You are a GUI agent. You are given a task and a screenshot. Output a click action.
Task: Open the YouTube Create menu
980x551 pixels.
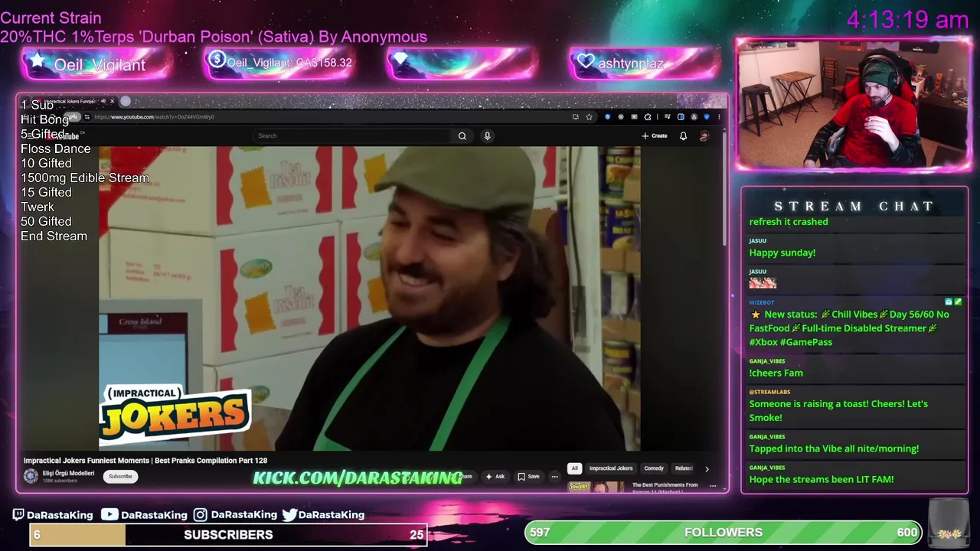tap(655, 135)
